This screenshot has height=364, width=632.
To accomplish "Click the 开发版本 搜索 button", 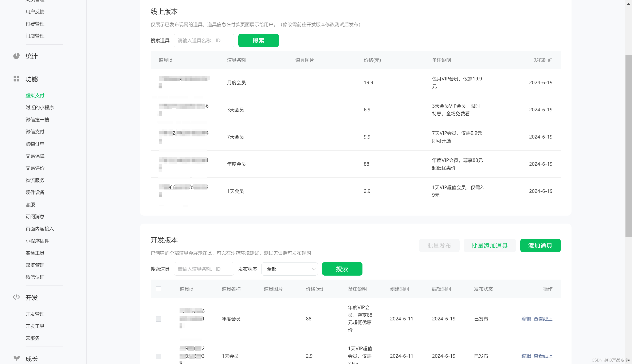I will point(342,269).
